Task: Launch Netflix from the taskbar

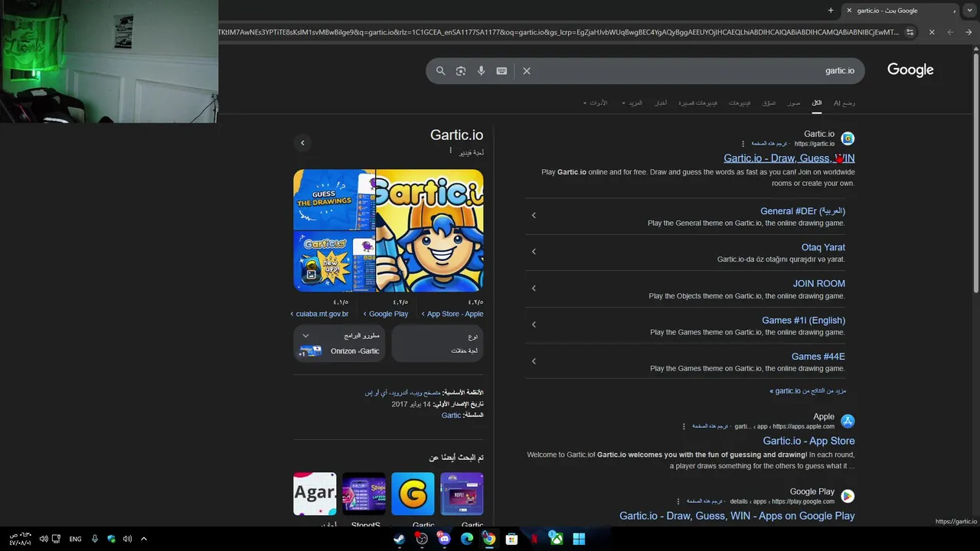Action: coord(534,539)
